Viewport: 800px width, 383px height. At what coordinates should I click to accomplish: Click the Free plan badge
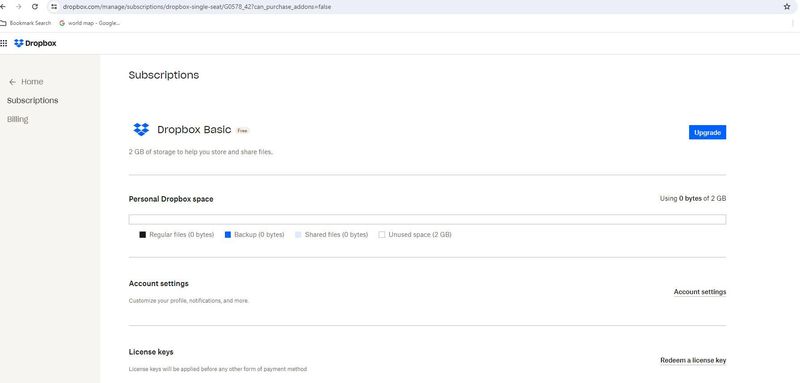[242, 131]
